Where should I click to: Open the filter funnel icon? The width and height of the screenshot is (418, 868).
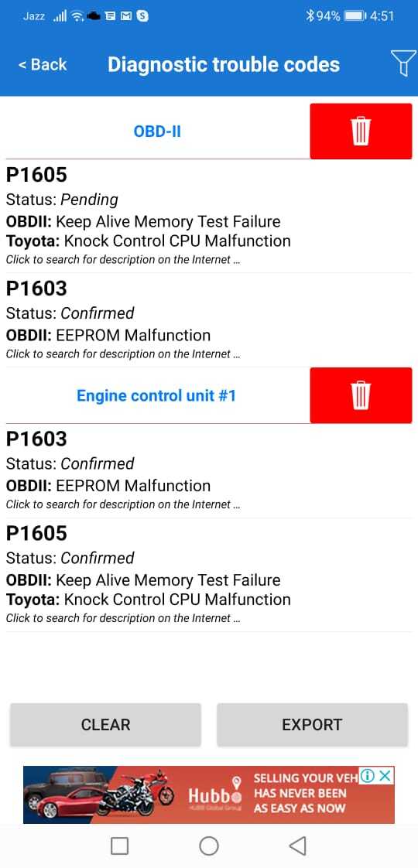403,63
